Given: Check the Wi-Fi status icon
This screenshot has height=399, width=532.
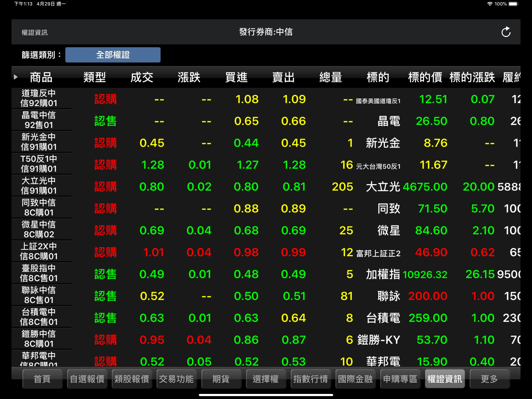Looking at the screenshot, I should tap(490, 4).
